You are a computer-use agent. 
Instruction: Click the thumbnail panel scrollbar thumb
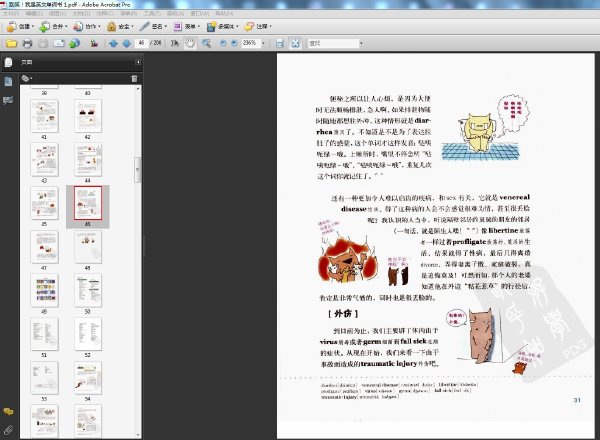[x=138, y=169]
